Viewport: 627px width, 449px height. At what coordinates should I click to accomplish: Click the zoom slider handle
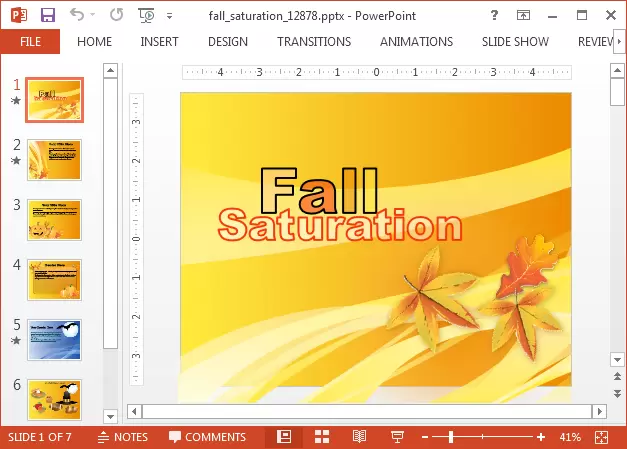[x=450, y=437]
